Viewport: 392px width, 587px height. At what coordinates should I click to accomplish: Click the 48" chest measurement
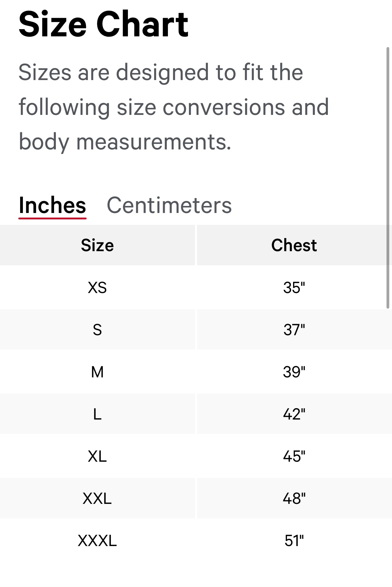click(294, 498)
